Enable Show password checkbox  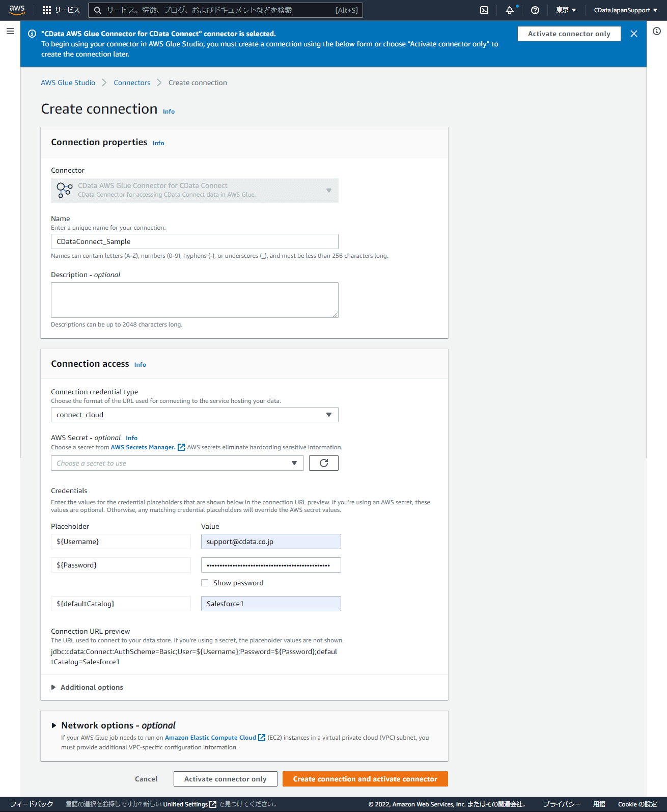[x=205, y=583]
